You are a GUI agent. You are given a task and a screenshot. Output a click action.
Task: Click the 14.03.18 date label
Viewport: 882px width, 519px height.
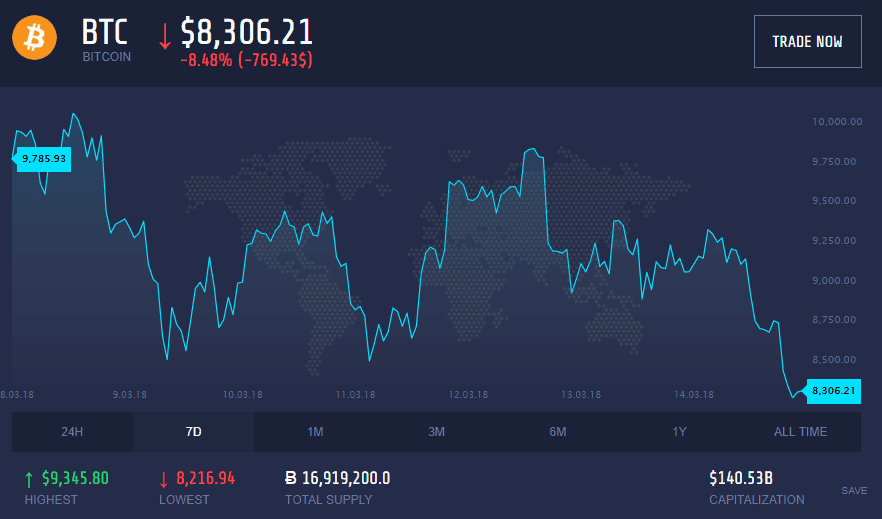click(694, 395)
